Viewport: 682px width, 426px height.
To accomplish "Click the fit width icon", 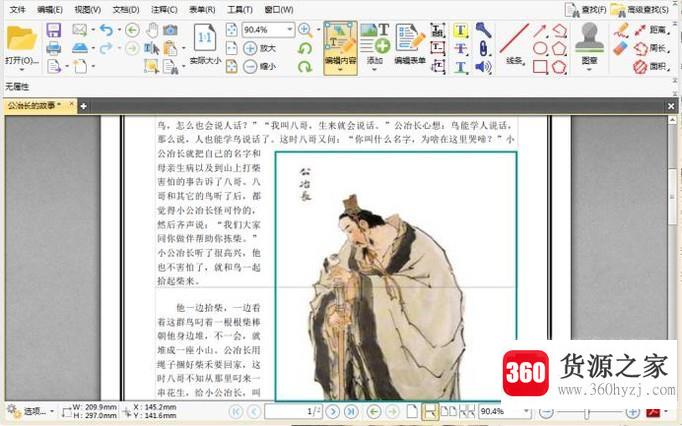I will [232, 48].
